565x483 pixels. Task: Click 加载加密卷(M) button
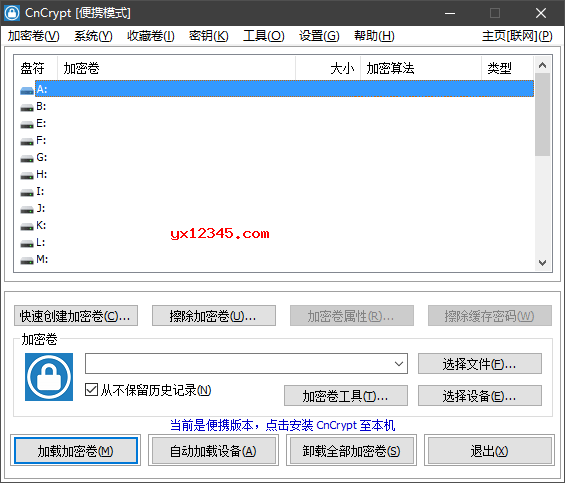coord(76,450)
